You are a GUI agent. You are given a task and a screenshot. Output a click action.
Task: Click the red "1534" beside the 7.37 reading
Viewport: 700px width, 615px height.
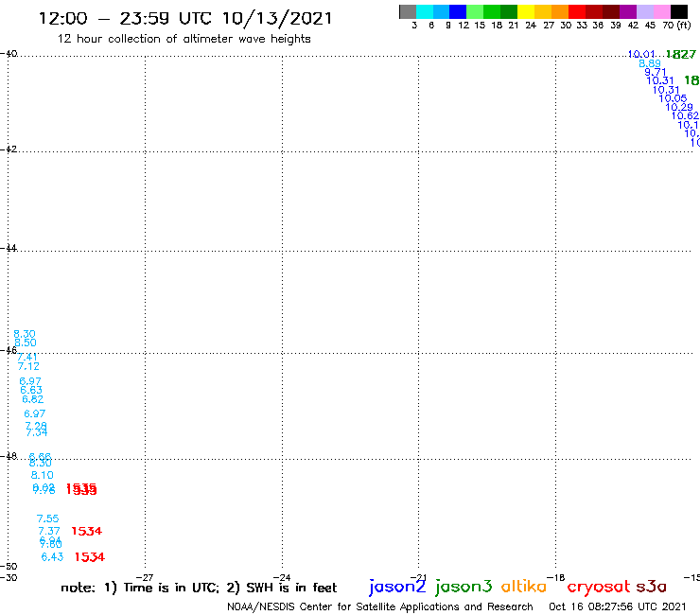click(x=87, y=532)
